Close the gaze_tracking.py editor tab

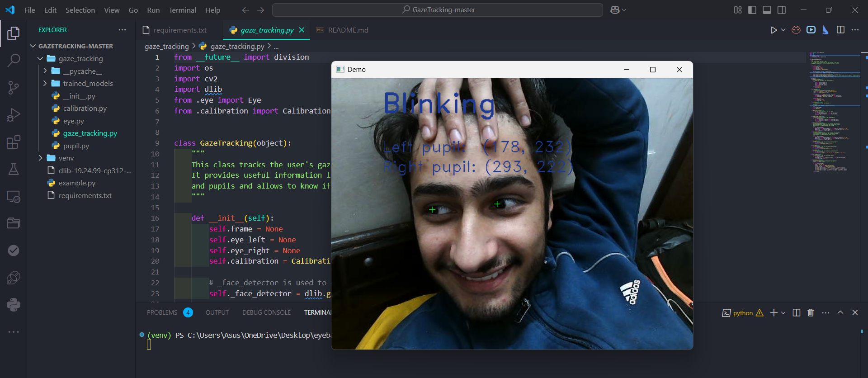[302, 30]
